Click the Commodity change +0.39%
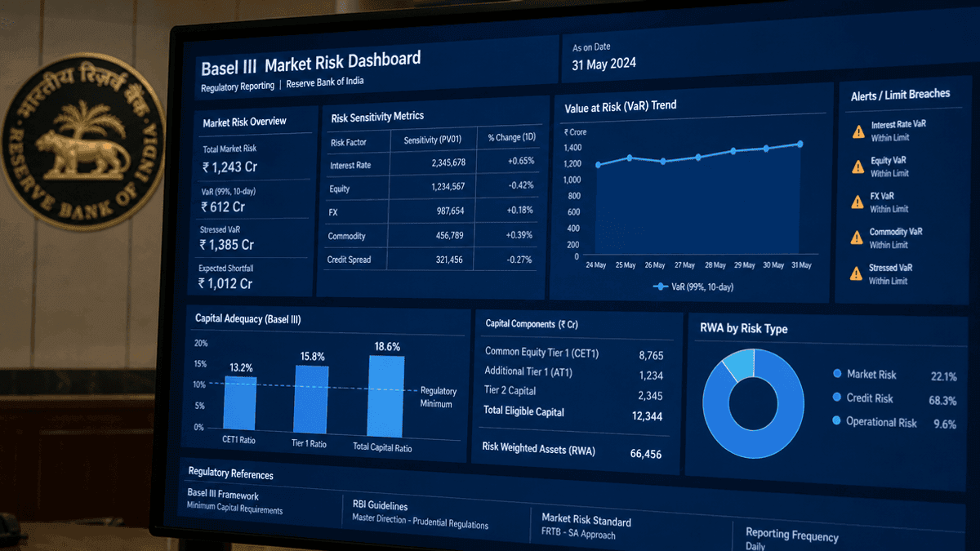 [x=519, y=235]
